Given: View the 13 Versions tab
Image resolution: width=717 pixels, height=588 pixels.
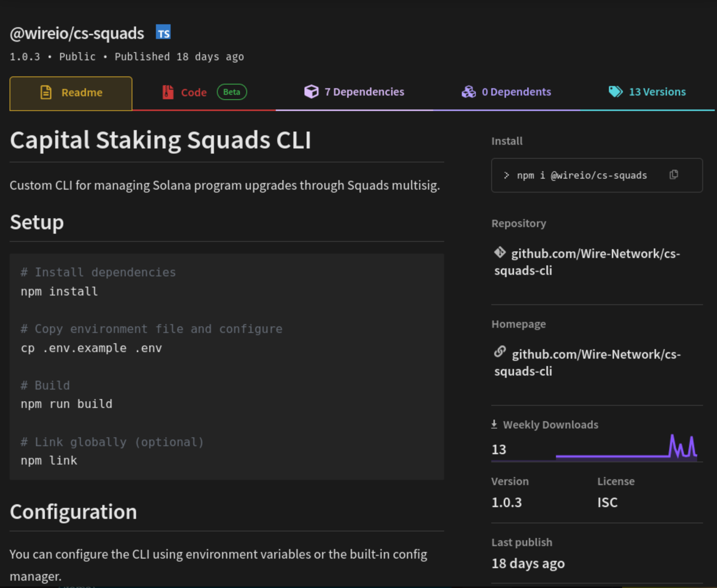Looking at the screenshot, I should pos(657,92).
